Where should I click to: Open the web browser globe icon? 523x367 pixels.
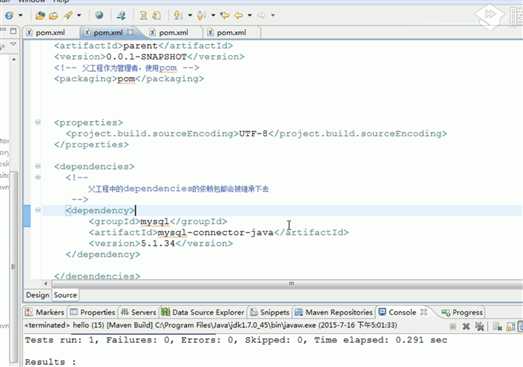coord(99,15)
